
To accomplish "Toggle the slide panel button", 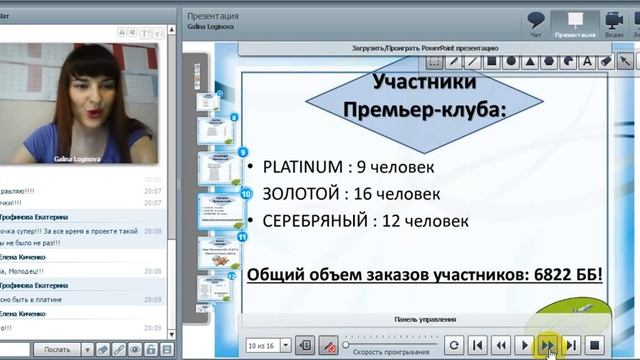I will [x=305, y=346].
